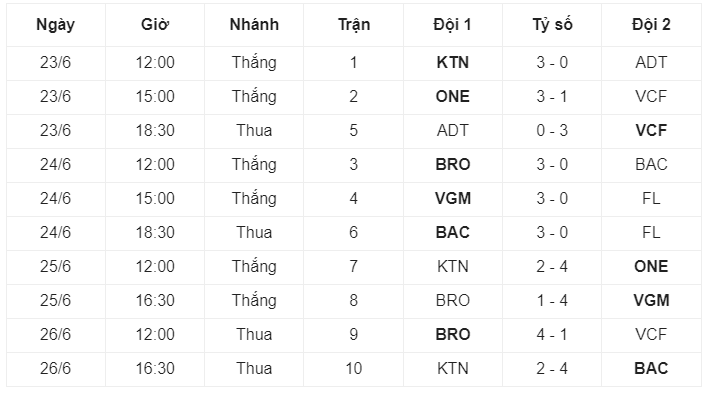Image resolution: width=711 pixels, height=397 pixels.
Task: Click match number 10 cell
Action: 354,368
